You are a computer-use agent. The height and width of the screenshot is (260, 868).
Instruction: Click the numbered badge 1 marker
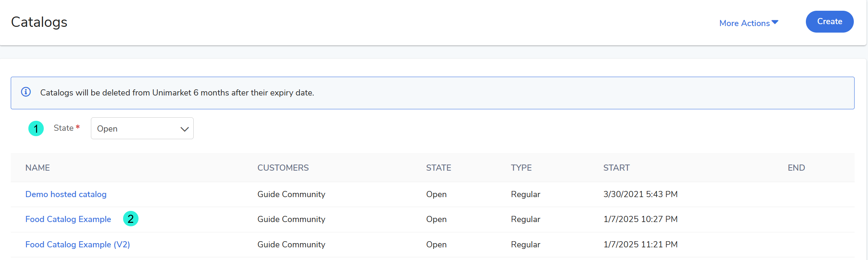click(x=36, y=128)
